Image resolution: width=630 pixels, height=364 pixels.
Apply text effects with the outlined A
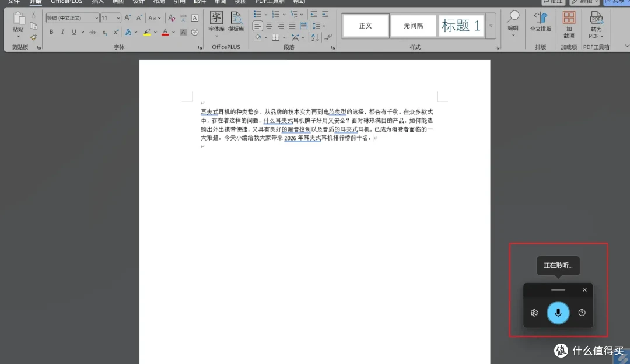pos(128,32)
